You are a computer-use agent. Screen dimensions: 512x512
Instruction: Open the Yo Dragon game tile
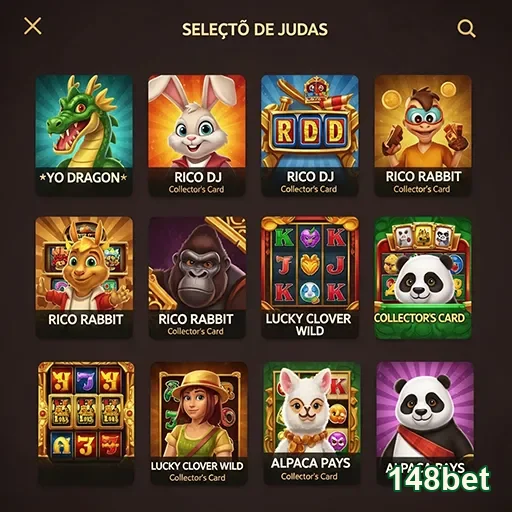click(84, 135)
